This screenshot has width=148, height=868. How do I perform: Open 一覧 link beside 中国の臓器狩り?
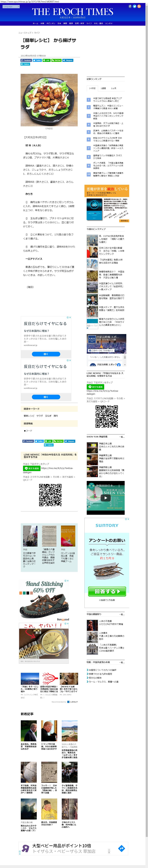(122, 614)
